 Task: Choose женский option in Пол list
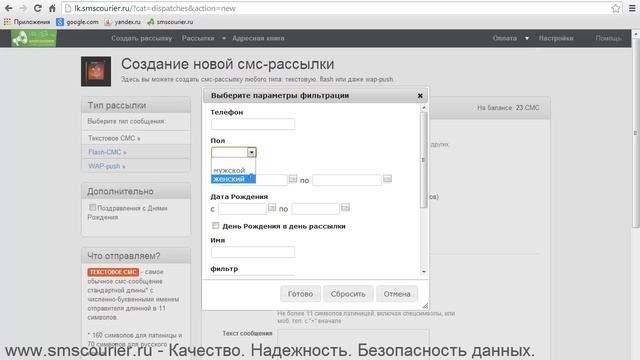click(x=233, y=179)
